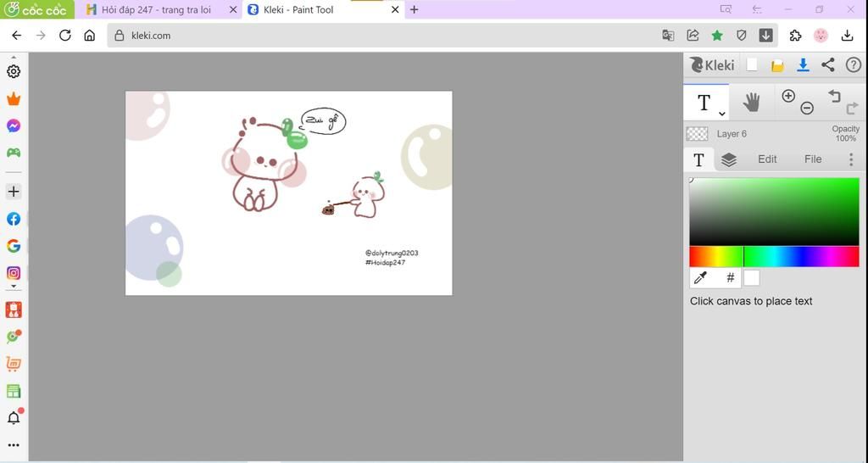The height and width of the screenshot is (463, 868).
Task: Open the sidebar three-dots more menu
Action: tap(14, 444)
